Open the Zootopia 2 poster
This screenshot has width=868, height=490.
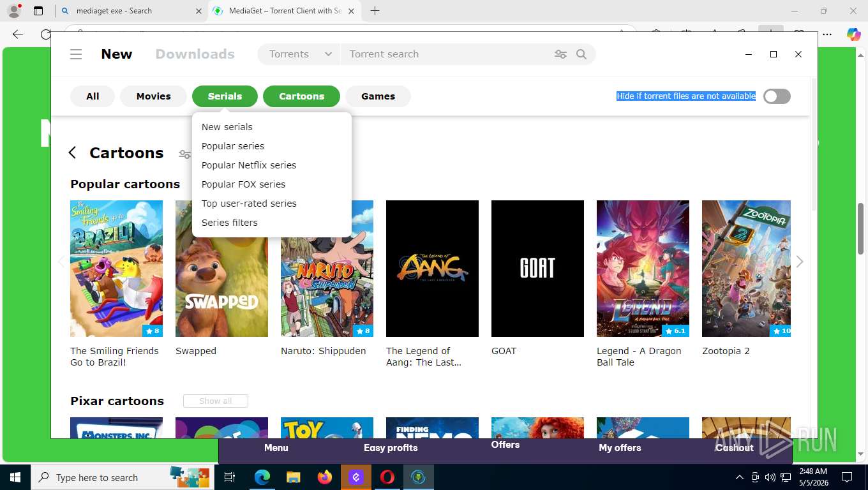pos(746,269)
